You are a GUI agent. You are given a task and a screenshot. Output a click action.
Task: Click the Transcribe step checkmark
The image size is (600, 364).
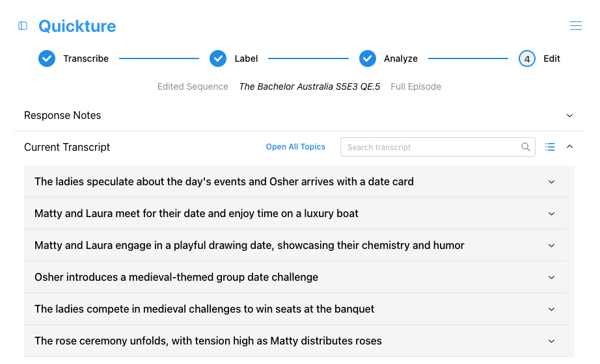point(47,58)
